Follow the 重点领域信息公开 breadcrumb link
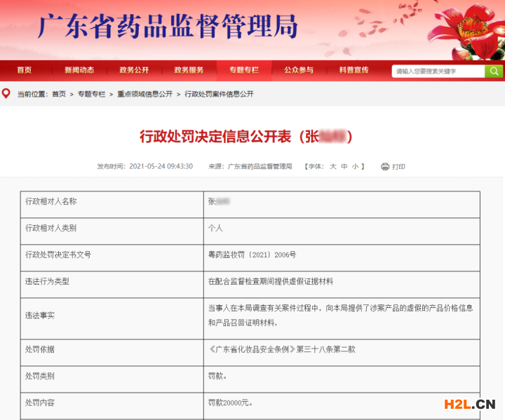Screen dimensions: 505x420 click(144, 94)
